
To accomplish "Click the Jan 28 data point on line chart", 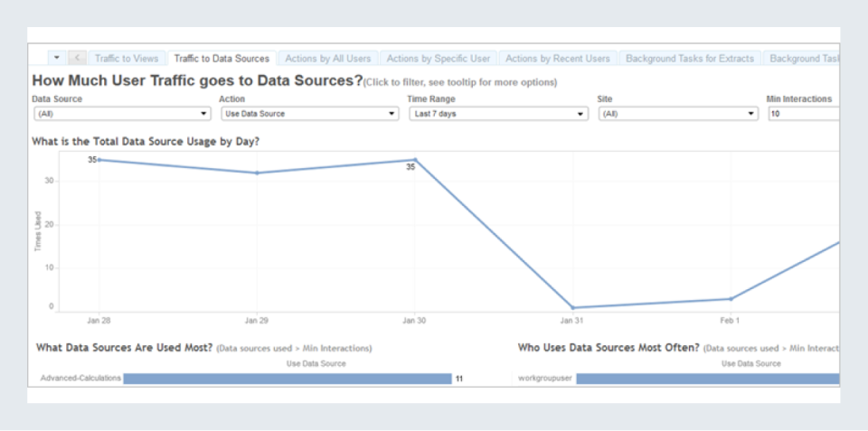I will pyautogui.click(x=99, y=160).
